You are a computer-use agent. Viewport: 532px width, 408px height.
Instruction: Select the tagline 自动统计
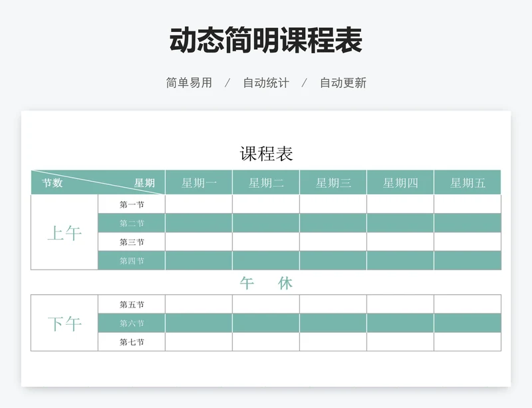pyautogui.click(x=266, y=83)
